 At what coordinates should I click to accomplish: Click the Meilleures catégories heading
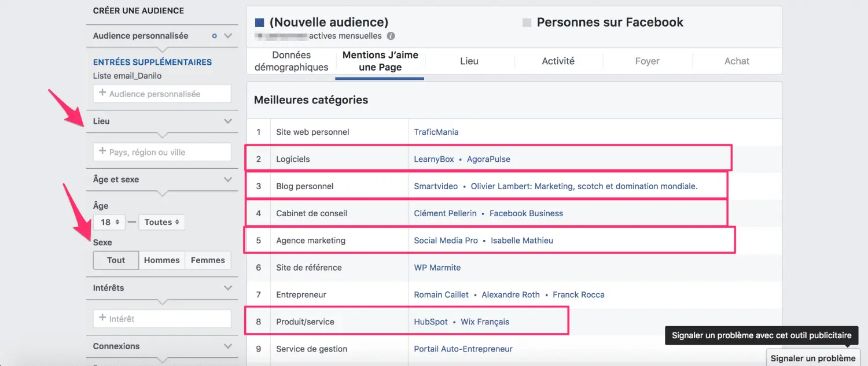pos(311,100)
